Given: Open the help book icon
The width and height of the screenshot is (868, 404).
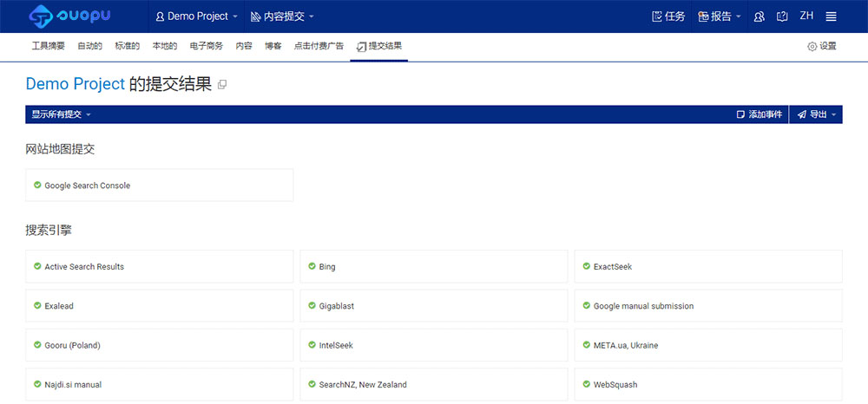Looking at the screenshot, I should [782, 16].
